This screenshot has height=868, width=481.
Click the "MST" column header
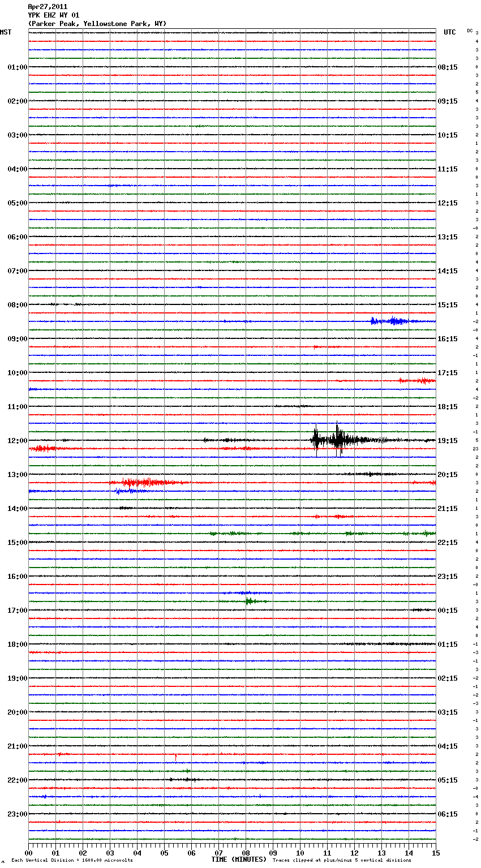pos(6,32)
